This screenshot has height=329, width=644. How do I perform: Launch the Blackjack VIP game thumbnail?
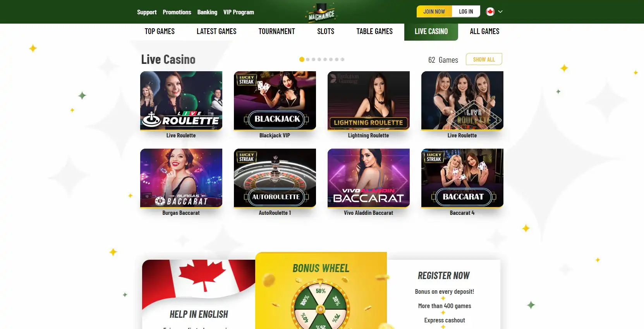pos(275,101)
